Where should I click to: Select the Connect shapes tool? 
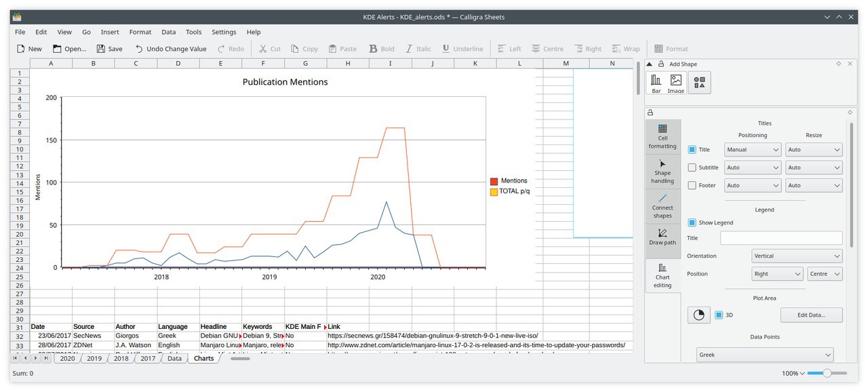(x=663, y=207)
